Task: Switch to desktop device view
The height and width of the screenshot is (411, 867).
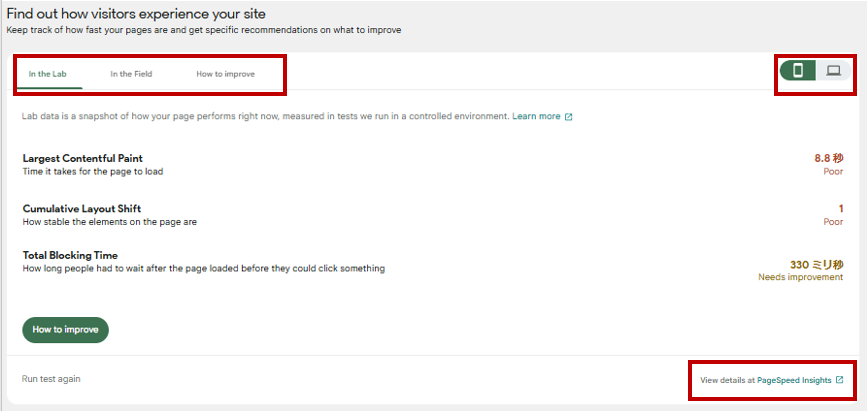Action: coord(833,70)
